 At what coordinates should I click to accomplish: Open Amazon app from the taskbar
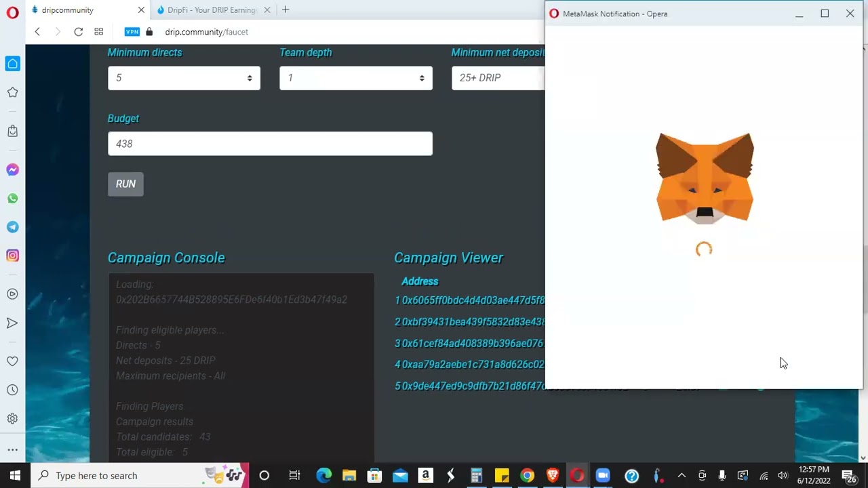425,475
